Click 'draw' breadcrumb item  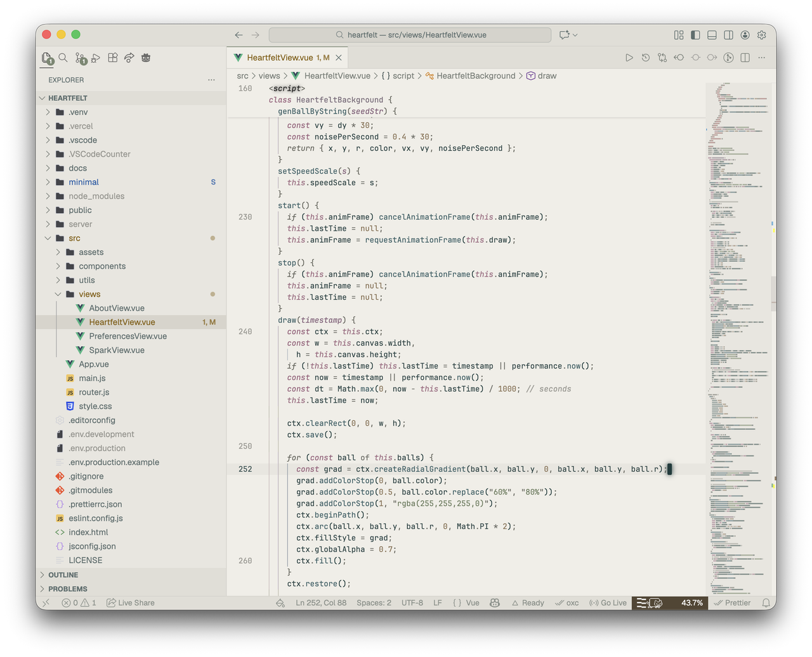547,75
